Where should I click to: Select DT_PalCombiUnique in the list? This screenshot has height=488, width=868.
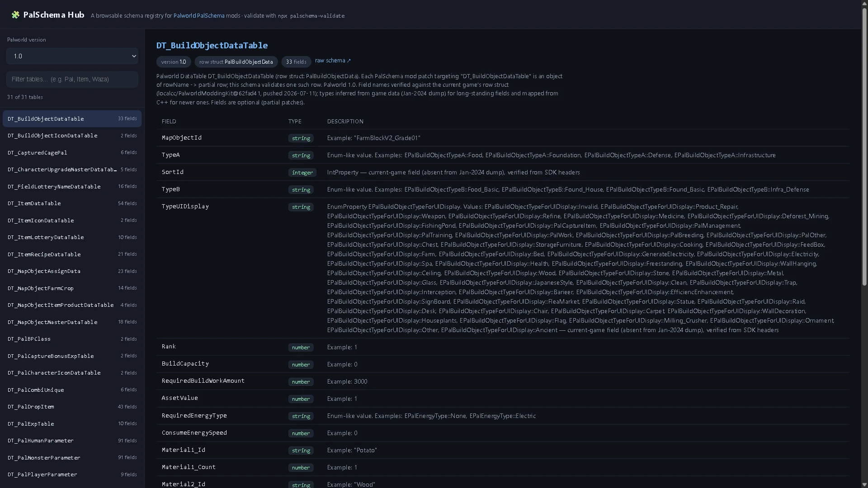click(x=72, y=390)
